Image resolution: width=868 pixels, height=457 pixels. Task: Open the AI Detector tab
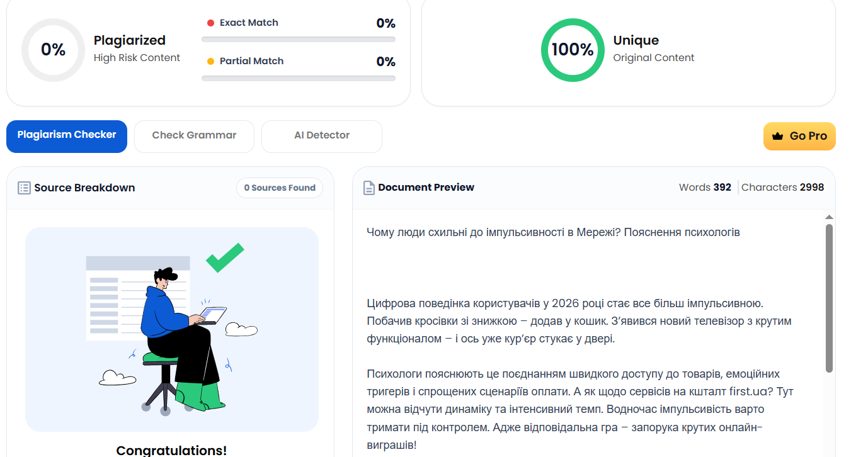(x=322, y=136)
